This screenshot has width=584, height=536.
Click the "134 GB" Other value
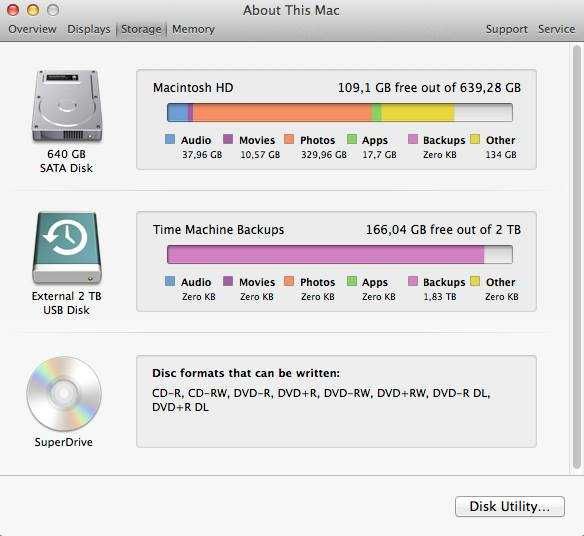(x=501, y=155)
